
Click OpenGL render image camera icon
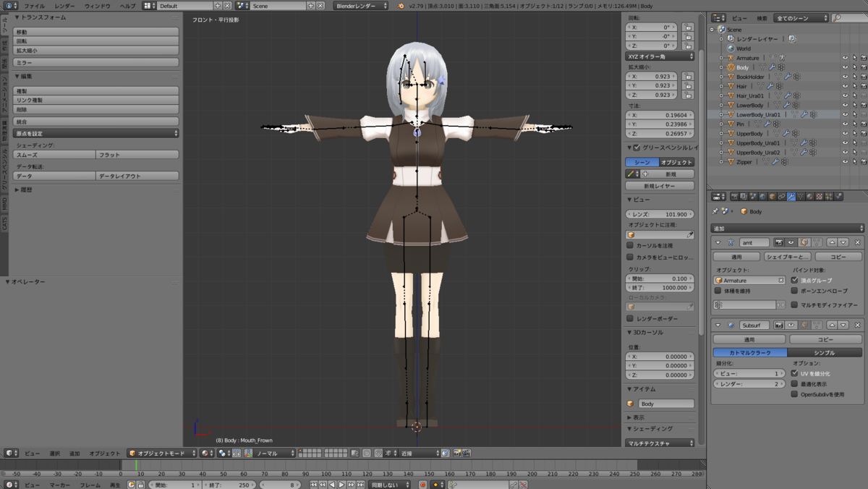tap(457, 453)
